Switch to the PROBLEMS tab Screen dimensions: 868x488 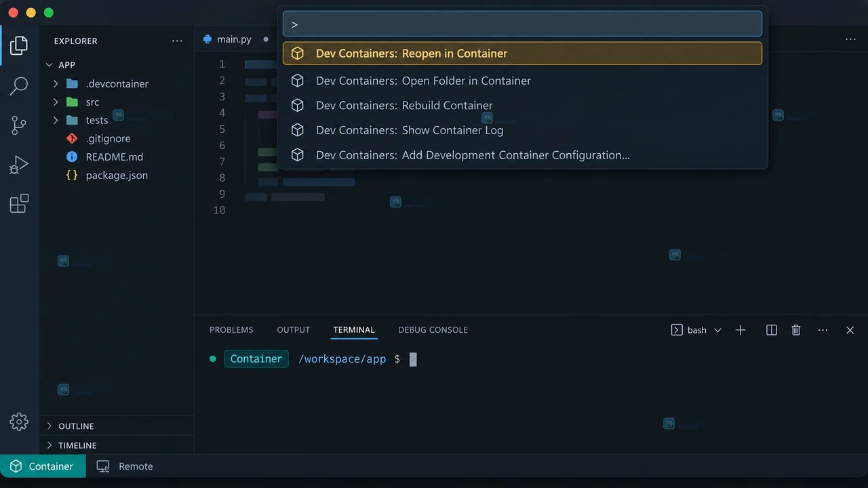(x=231, y=330)
